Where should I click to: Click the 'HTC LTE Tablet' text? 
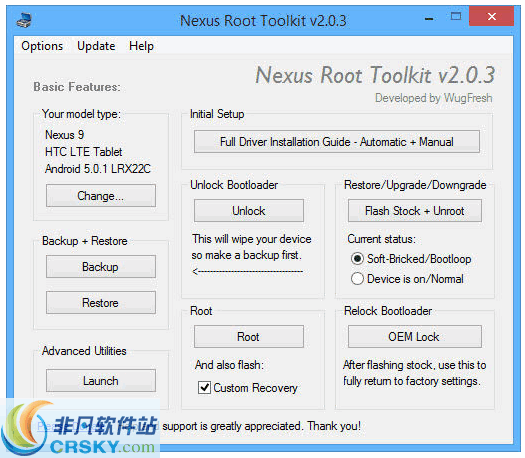pos(84,152)
